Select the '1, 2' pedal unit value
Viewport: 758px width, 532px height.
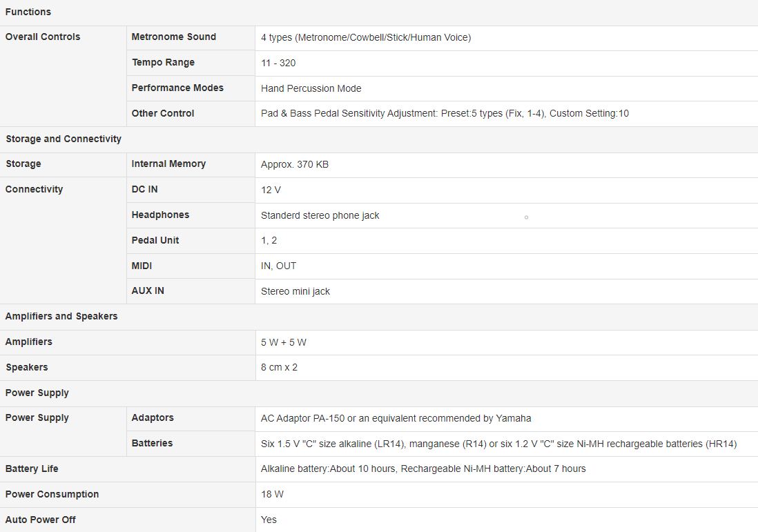(x=269, y=241)
